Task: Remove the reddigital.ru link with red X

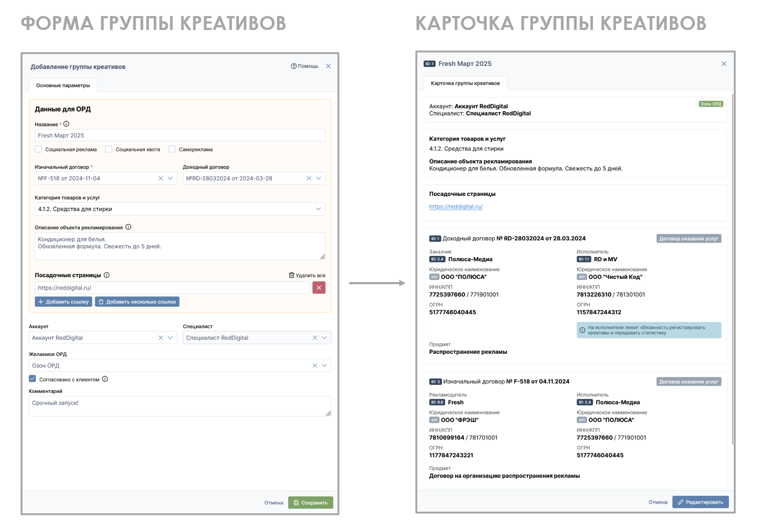Action: pos(319,288)
